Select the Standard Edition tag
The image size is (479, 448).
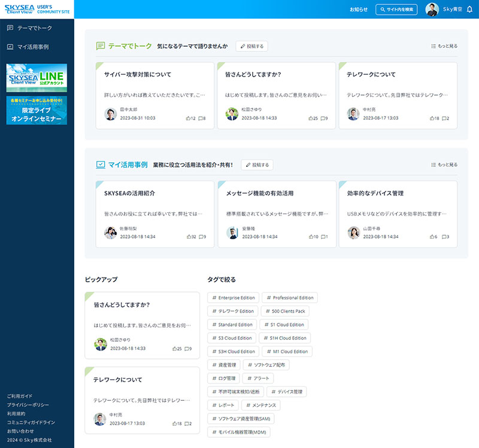click(x=232, y=324)
